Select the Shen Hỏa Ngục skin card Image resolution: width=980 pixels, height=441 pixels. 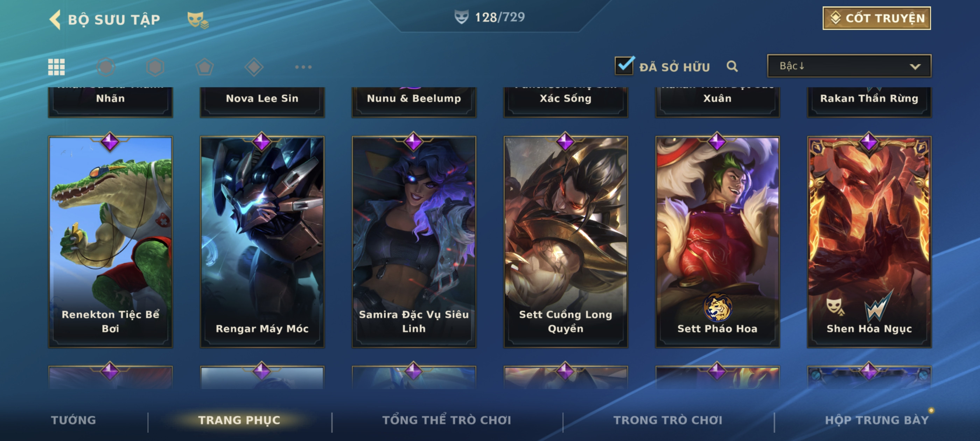point(869,242)
